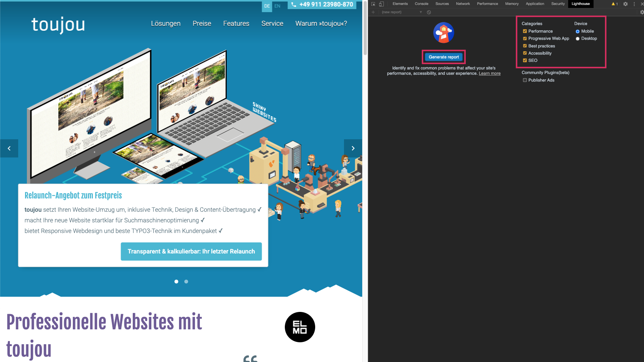Switch to the Console tab
Viewport: 644px width, 362px height.
(x=421, y=4)
